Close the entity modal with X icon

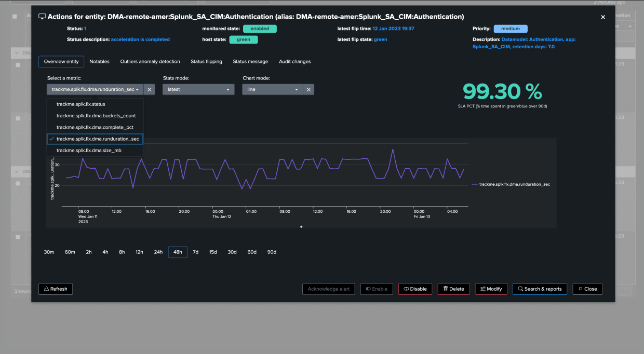tap(603, 17)
